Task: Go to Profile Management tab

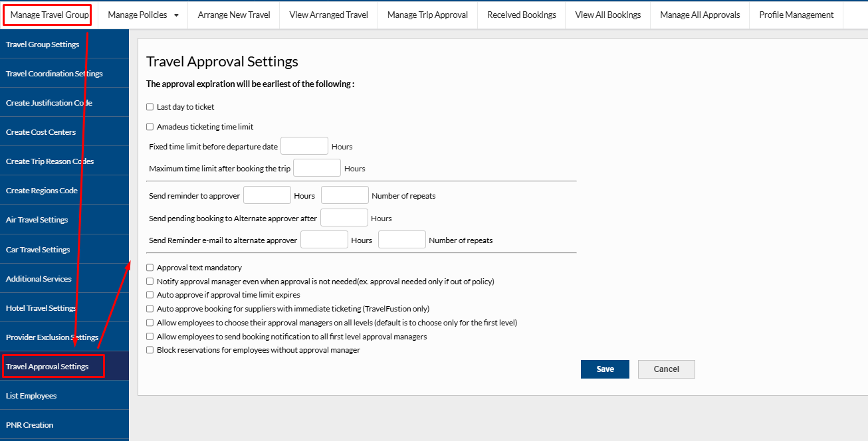Action: [x=796, y=15]
